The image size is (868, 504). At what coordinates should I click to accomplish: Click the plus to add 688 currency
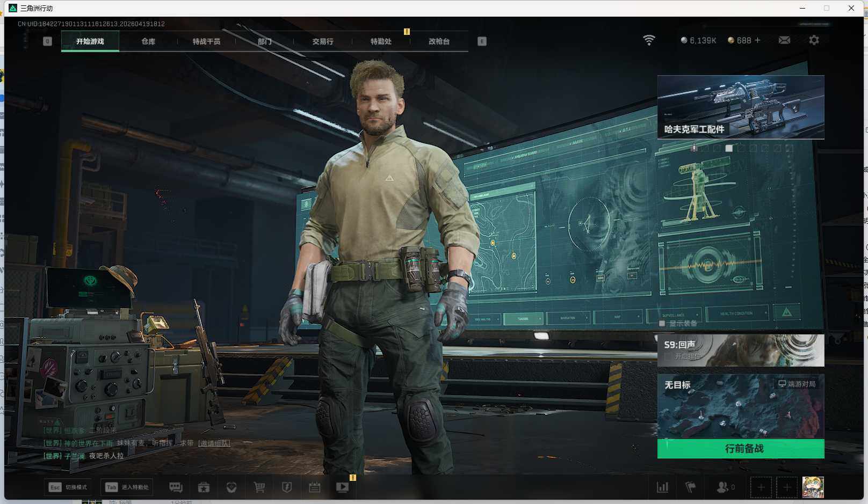pyautogui.click(x=757, y=40)
